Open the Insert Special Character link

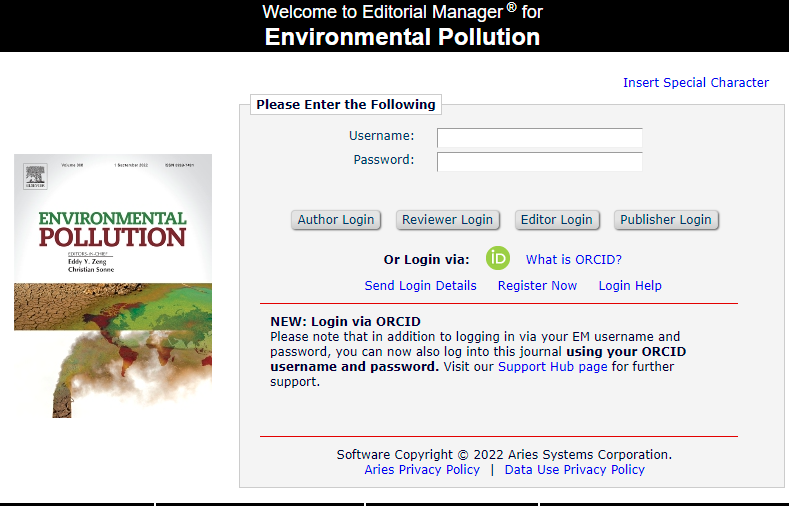click(x=696, y=83)
